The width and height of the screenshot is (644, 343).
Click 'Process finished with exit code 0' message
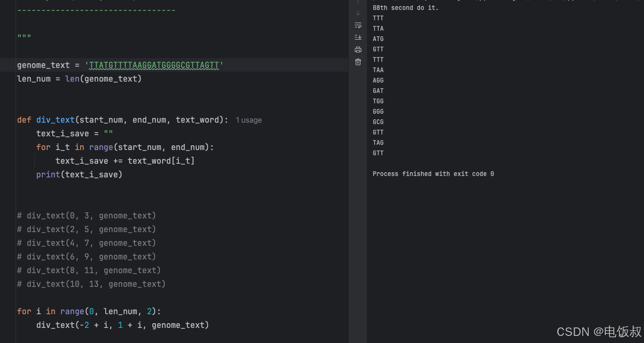tap(433, 174)
